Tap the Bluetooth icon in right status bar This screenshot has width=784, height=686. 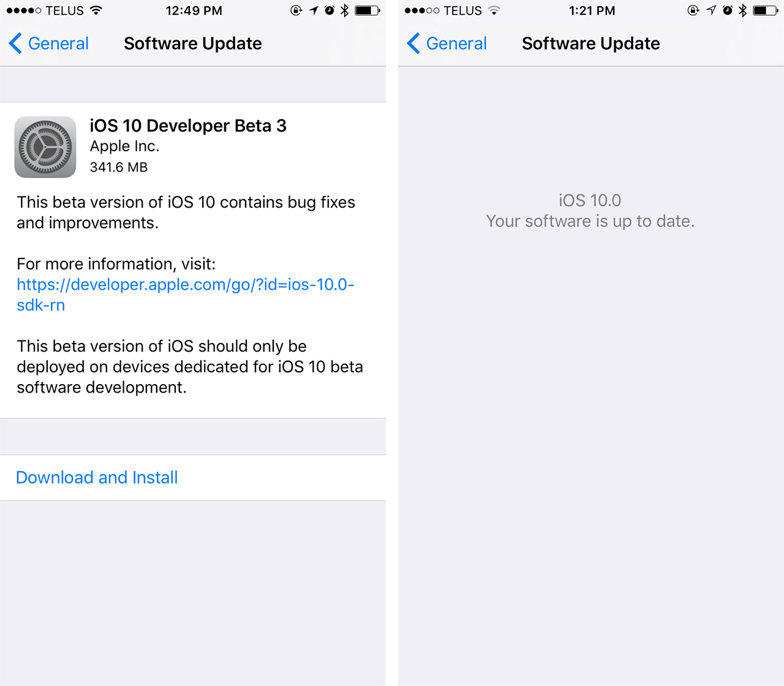[743, 10]
